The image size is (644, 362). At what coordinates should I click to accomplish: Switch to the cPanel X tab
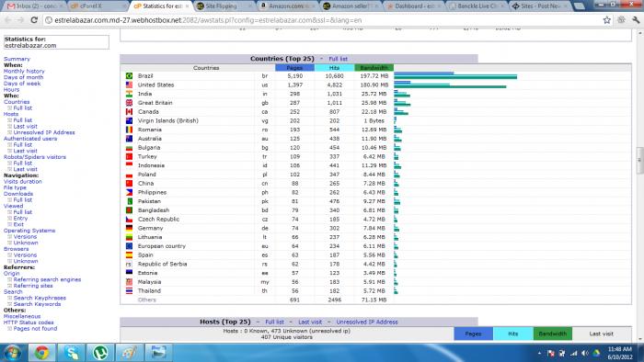tap(97, 6)
